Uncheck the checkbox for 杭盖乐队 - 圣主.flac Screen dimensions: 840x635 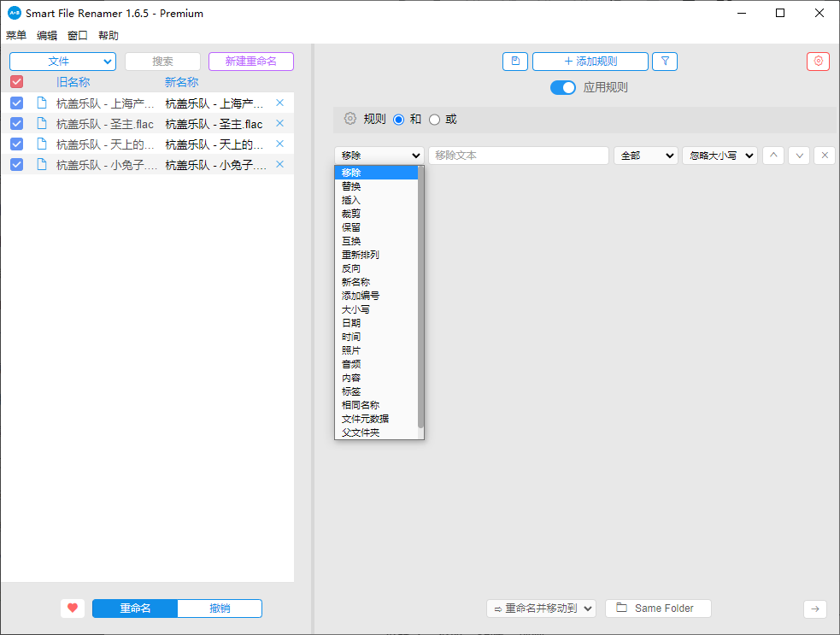pyautogui.click(x=16, y=124)
